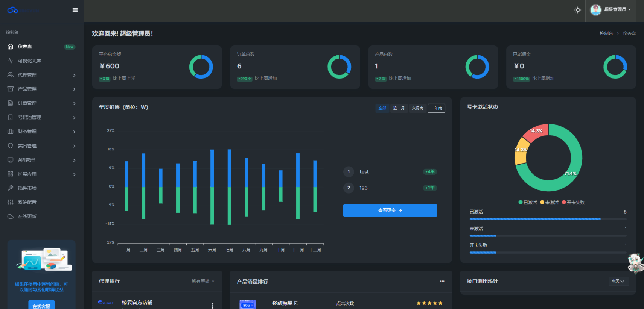The width and height of the screenshot is (644, 309).
Task: Open 可视化大屏 in the sidebar
Action: click(29, 61)
